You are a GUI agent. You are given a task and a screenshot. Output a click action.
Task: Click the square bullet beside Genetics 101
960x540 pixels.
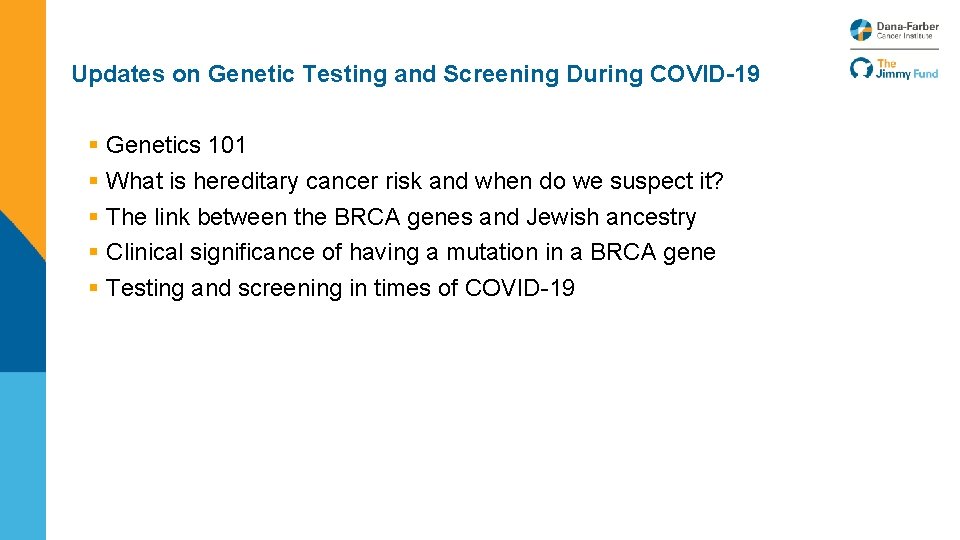(93, 145)
